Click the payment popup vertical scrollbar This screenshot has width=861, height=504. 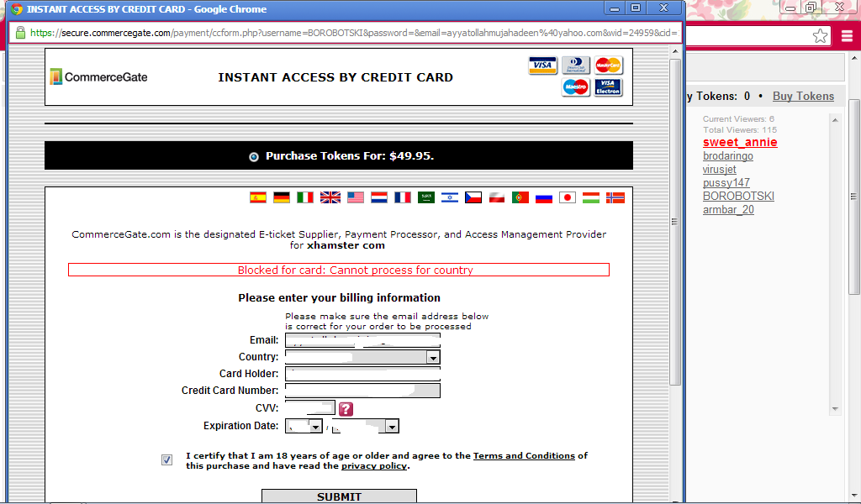click(675, 222)
